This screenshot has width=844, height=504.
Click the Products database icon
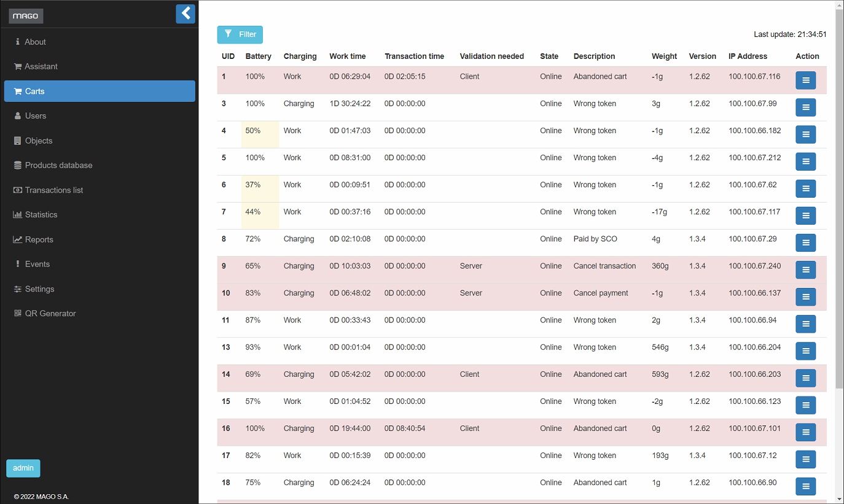point(18,165)
